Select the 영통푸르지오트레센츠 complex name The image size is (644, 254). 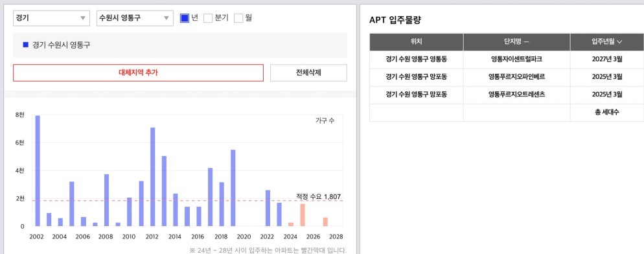pyautogui.click(x=516, y=94)
